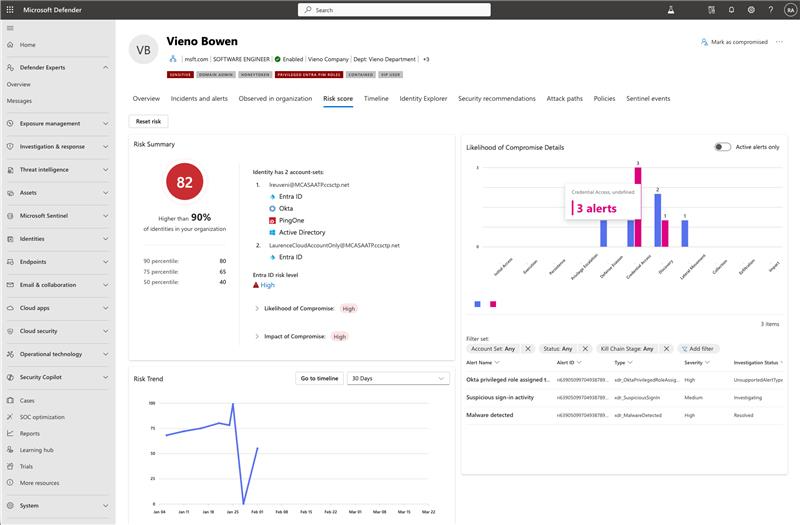Open the Attack paths tab
Viewport: 800px width, 525px height.
[564, 98]
